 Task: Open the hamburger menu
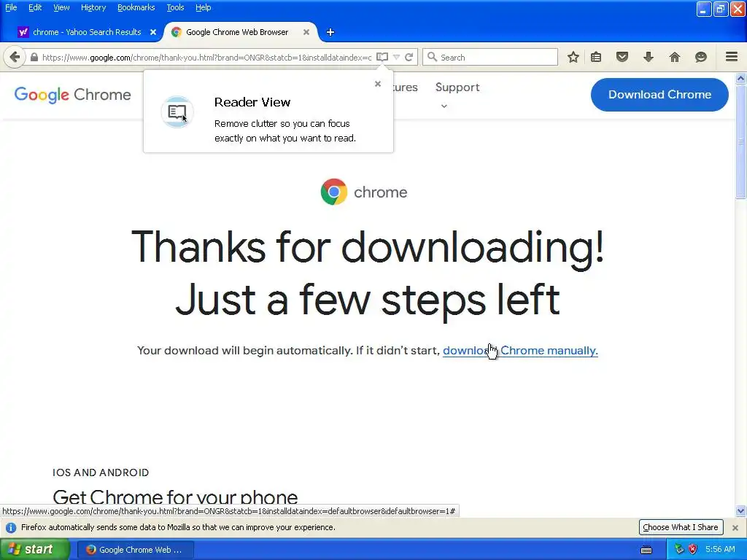coord(732,57)
